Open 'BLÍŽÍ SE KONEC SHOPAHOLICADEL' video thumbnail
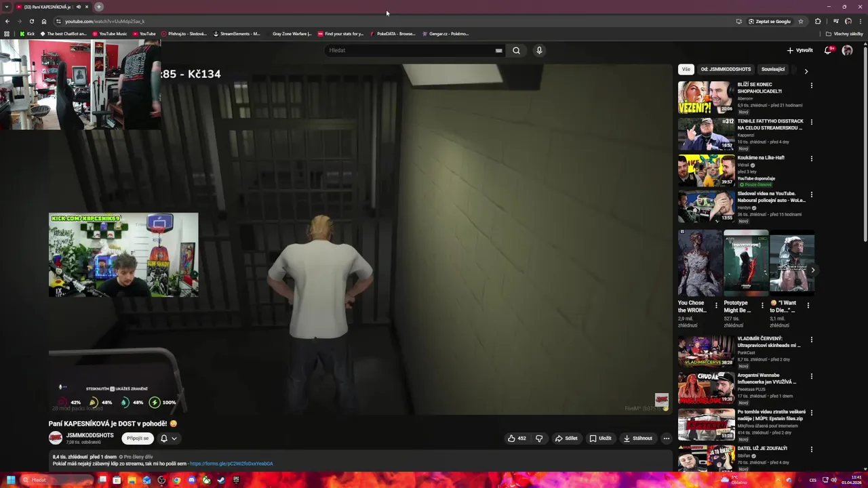Image resolution: width=868 pixels, height=488 pixels. coord(706,97)
